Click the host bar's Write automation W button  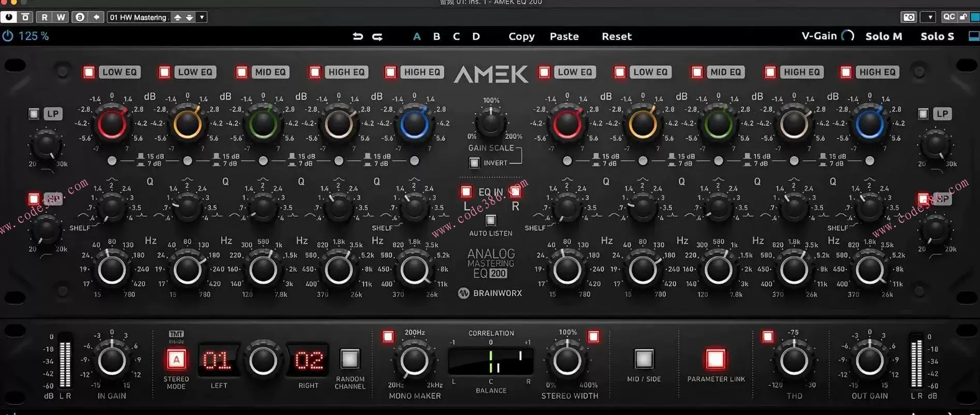pos(61,17)
